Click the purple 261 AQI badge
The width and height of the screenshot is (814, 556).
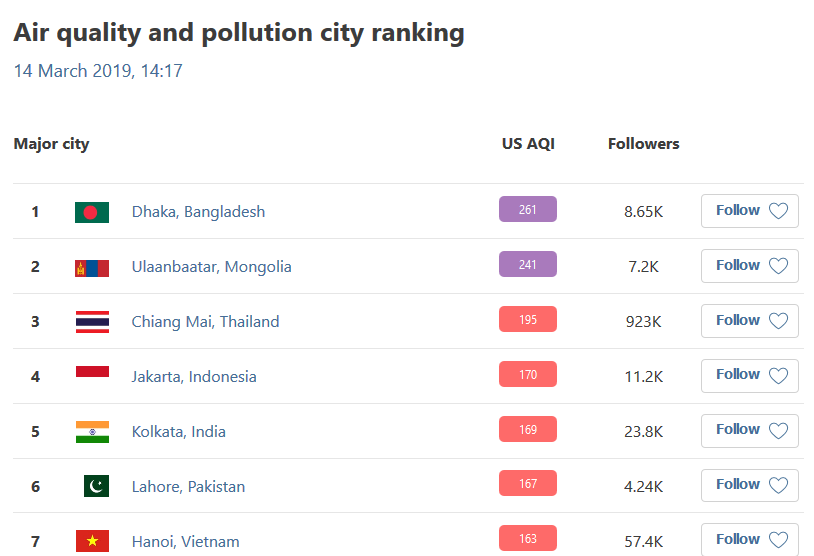coord(528,210)
